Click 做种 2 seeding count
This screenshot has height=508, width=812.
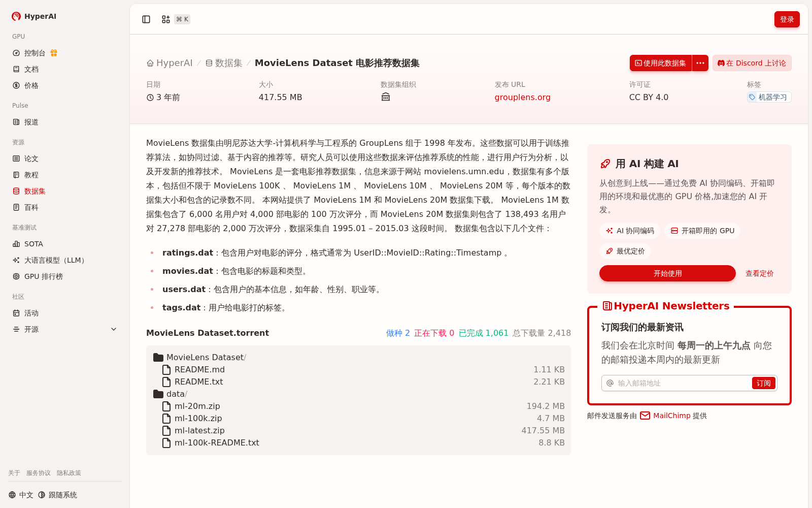[x=398, y=333]
